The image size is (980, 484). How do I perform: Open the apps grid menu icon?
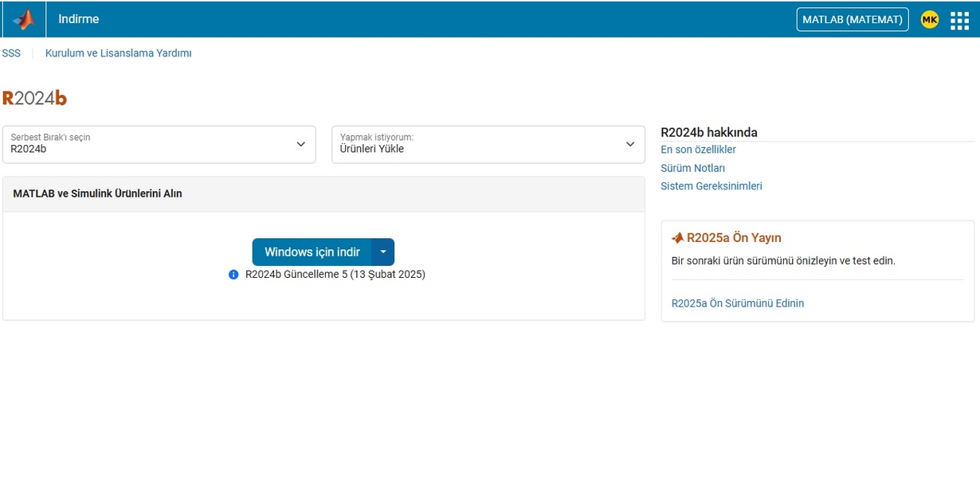click(959, 20)
